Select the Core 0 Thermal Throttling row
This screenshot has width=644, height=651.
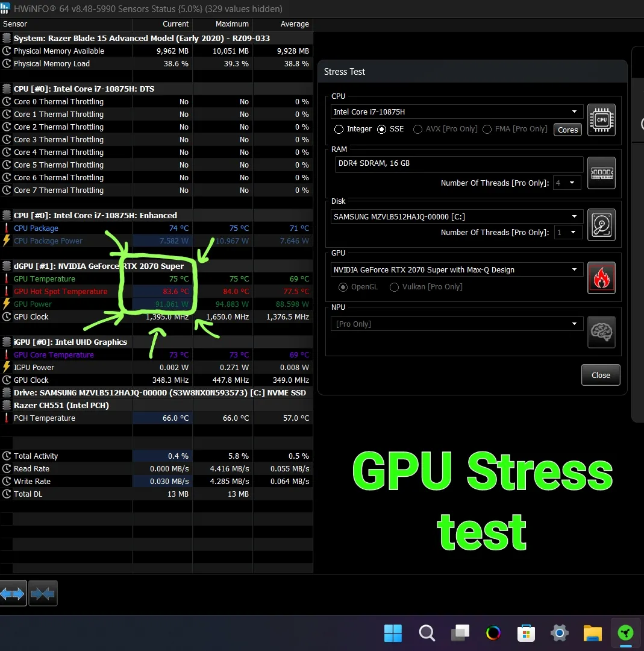pyautogui.click(x=157, y=101)
